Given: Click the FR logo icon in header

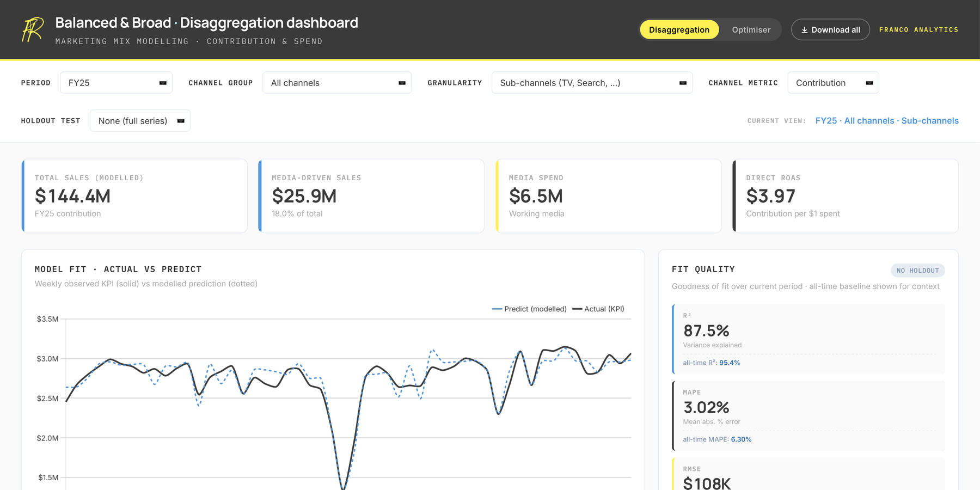Looking at the screenshot, I should point(32,29).
